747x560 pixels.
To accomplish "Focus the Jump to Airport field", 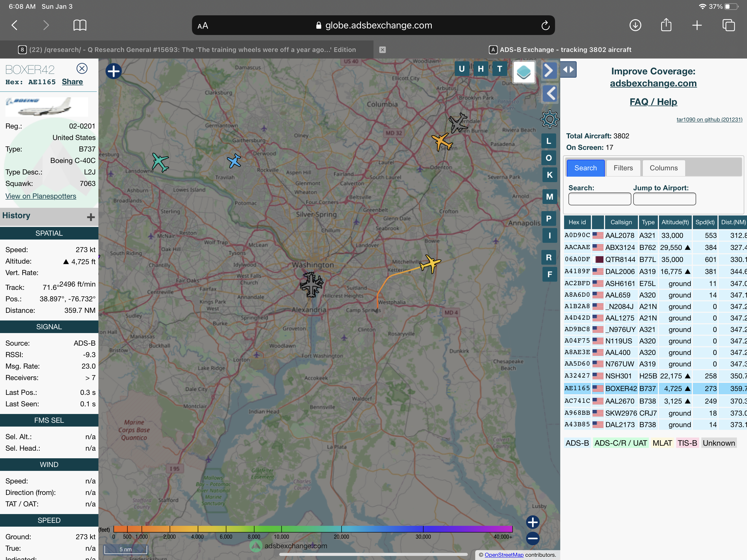I will click(x=664, y=199).
